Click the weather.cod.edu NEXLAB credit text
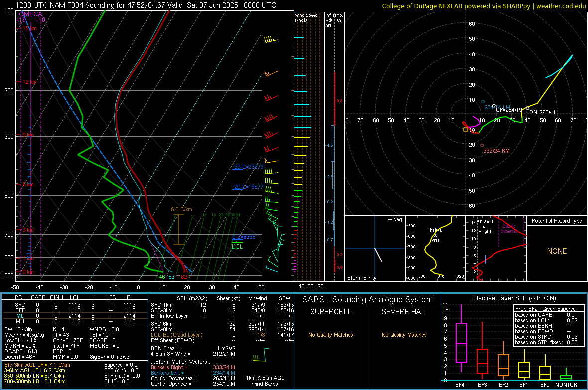588x390 pixels. click(484, 6)
